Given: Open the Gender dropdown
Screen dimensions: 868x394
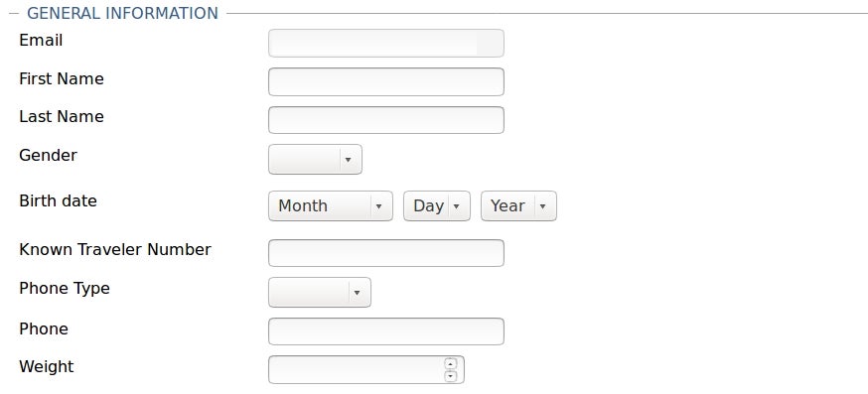Looking at the screenshot, I should (x=315, y=160).
